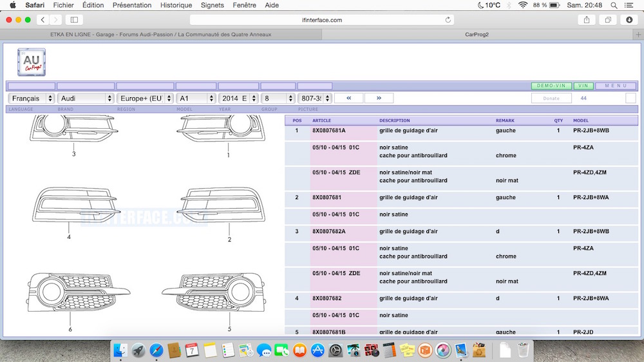The image size is (644, 362).
Task: Click the Donate button
Action: [x=551, y=99]
